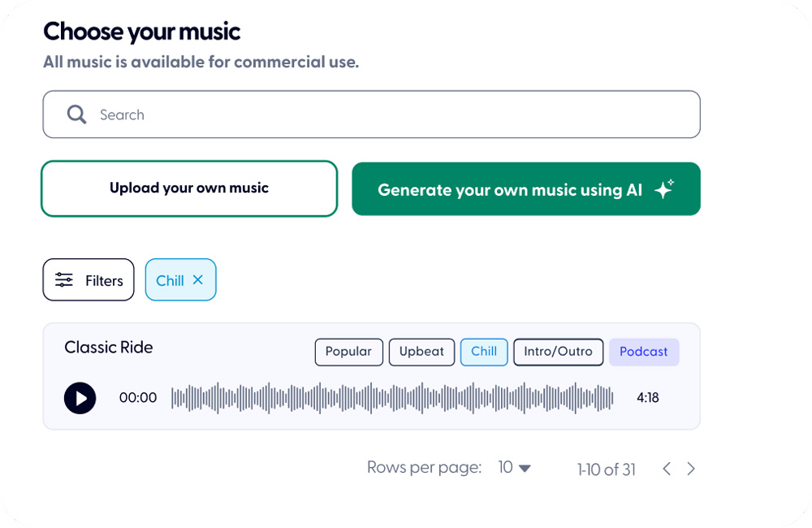Toggle the Chill tag on Classic Ride

(x=484, y=352)
